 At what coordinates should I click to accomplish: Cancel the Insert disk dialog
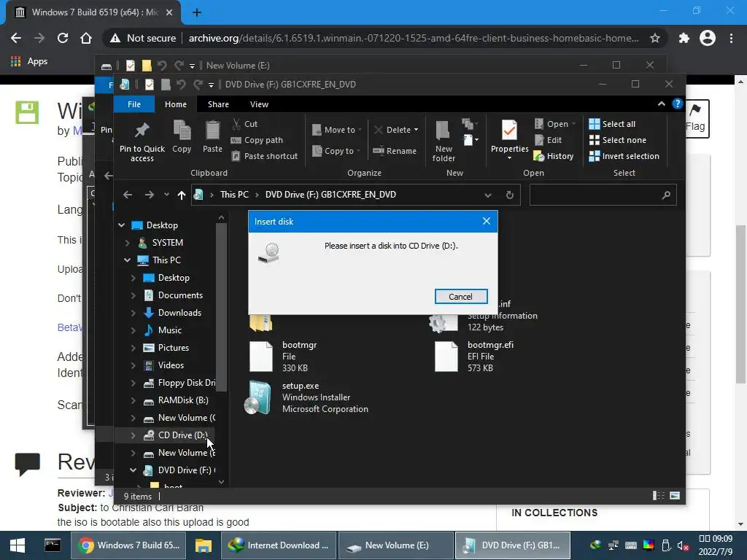point(461,297)
